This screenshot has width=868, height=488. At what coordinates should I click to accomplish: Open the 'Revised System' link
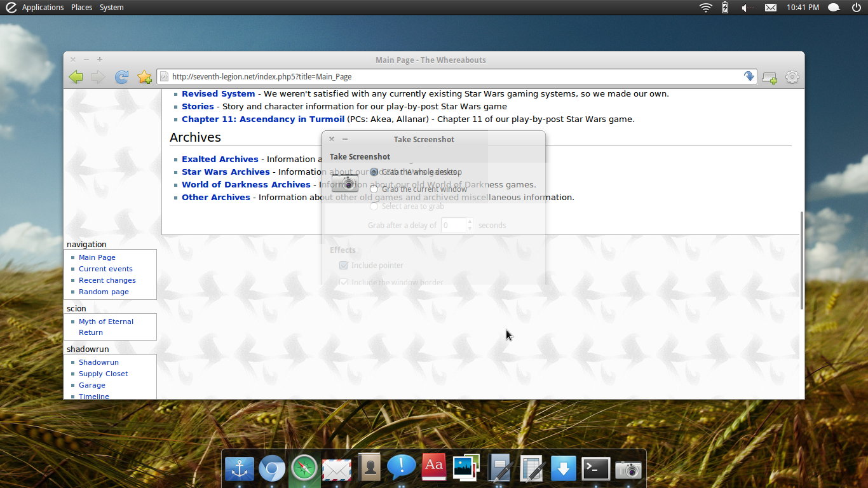[218, 94]
